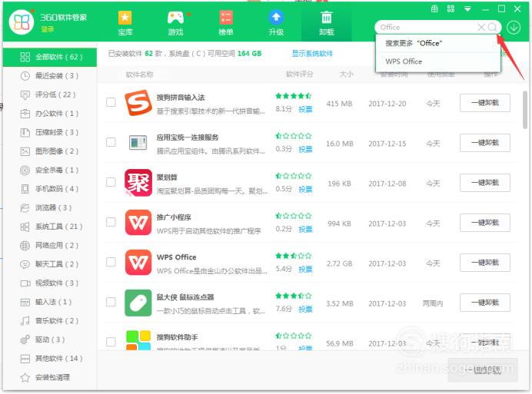Click the 评分低 (22) sidebar icon
532x394 pixels.
(x=25, y=94)
